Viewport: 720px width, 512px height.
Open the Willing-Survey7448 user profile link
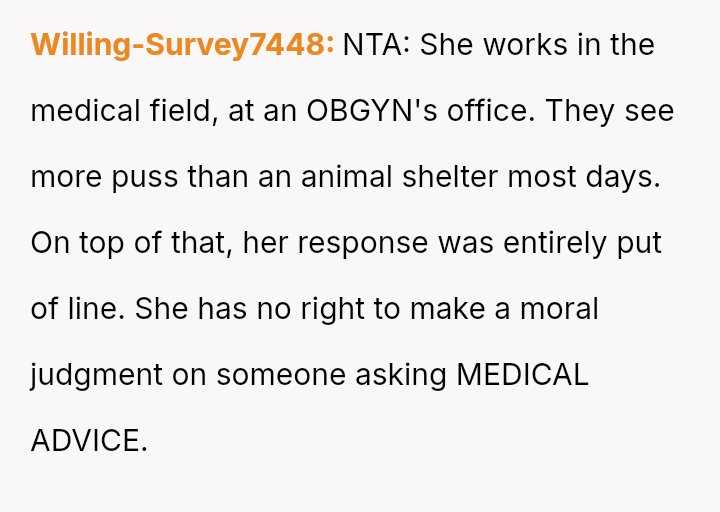point(182,45)
